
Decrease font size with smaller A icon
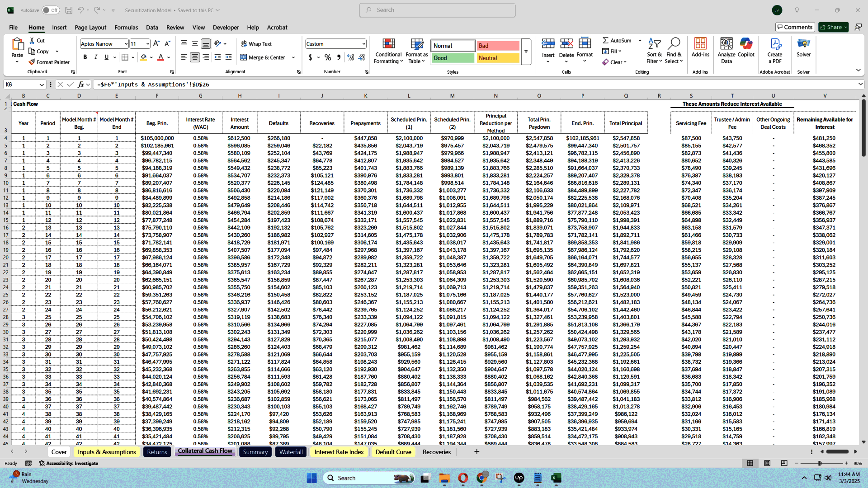point(167,44)
